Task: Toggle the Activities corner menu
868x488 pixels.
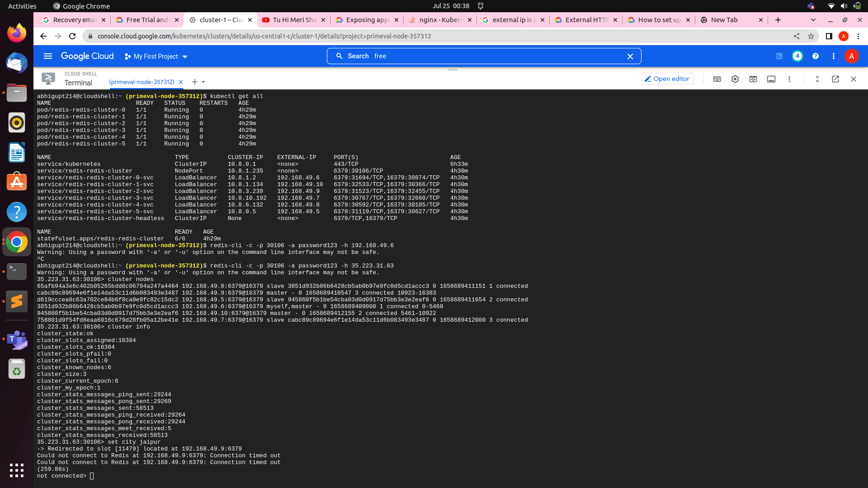Action: (x=22, y=6)
